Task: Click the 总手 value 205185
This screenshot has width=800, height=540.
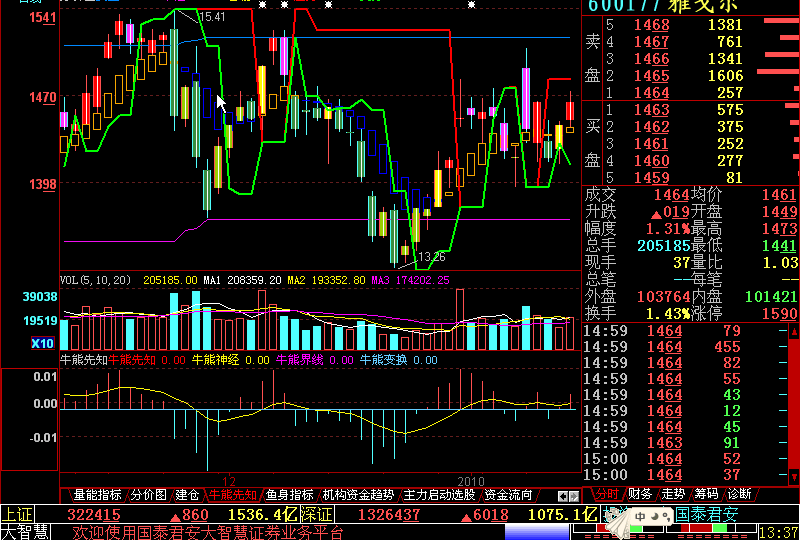Action: point(663,246)
